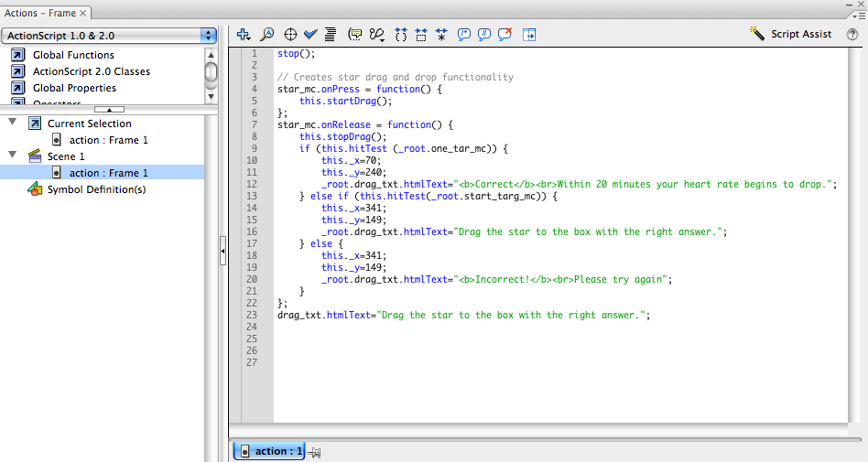Click the Current Selection icon
This screenshot has height=462, width=868.
35,124
